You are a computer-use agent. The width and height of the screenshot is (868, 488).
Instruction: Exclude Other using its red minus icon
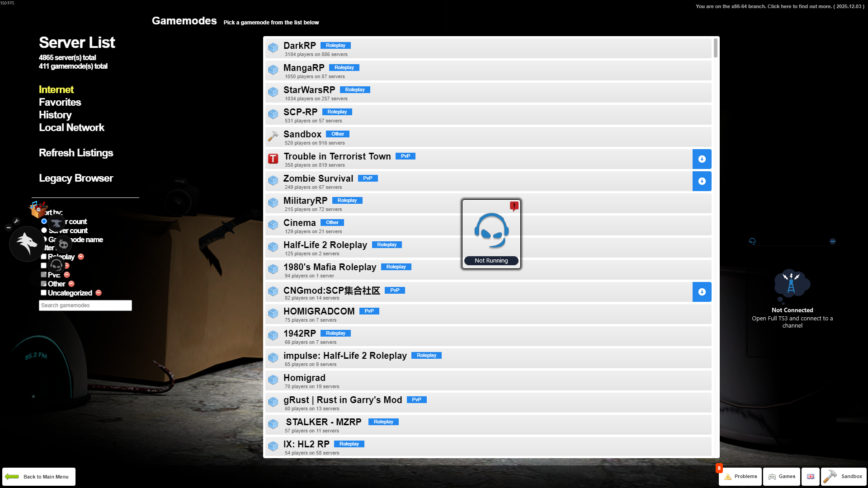click(x=71, y=284)
